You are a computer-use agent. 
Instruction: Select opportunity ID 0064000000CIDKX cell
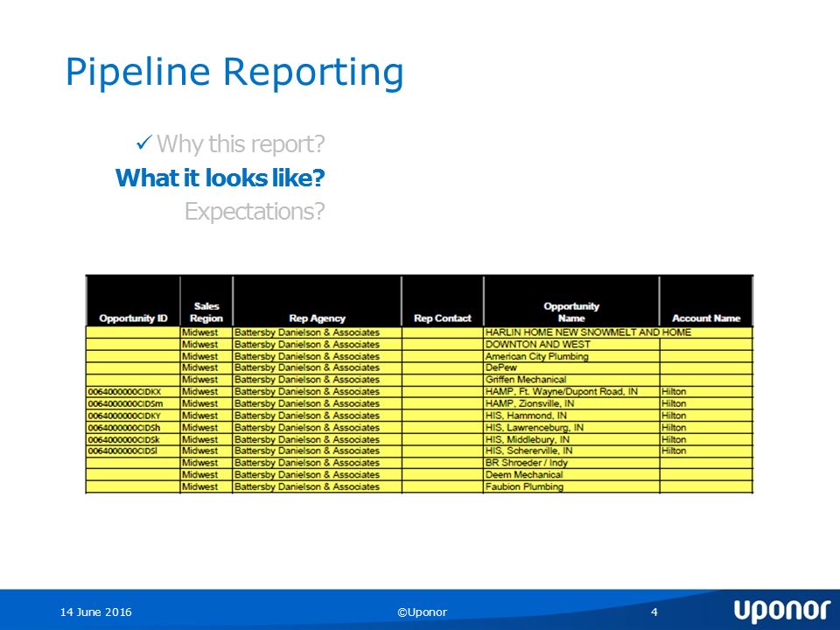(x=133, y=392)
